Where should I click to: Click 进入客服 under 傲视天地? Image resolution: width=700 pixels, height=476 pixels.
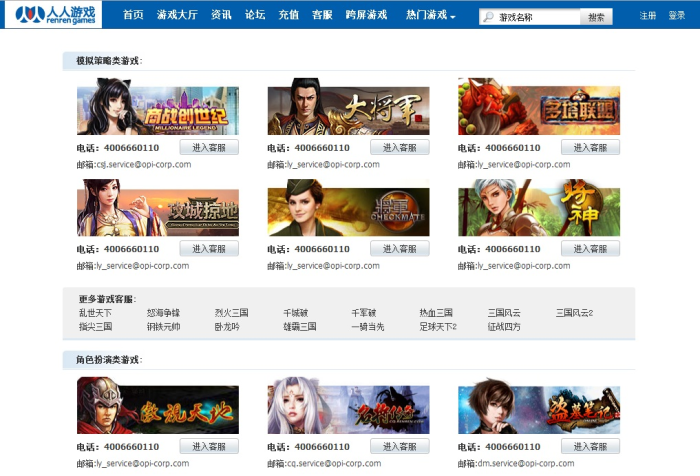tap(209, 447)
